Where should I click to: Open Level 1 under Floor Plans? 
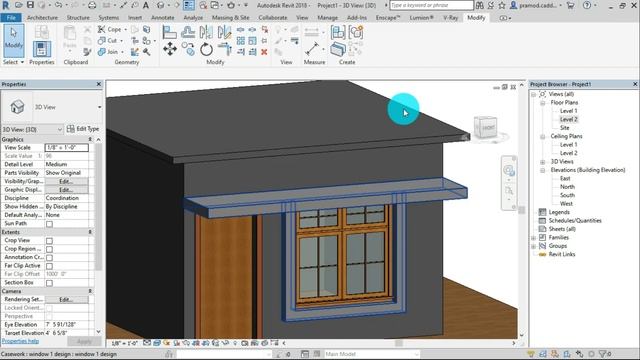568,111
